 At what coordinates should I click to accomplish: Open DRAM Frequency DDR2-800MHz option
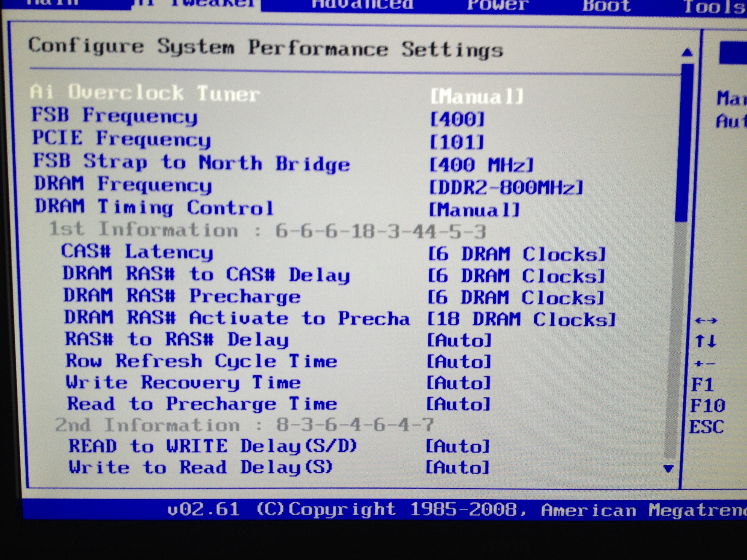(506, 187)
